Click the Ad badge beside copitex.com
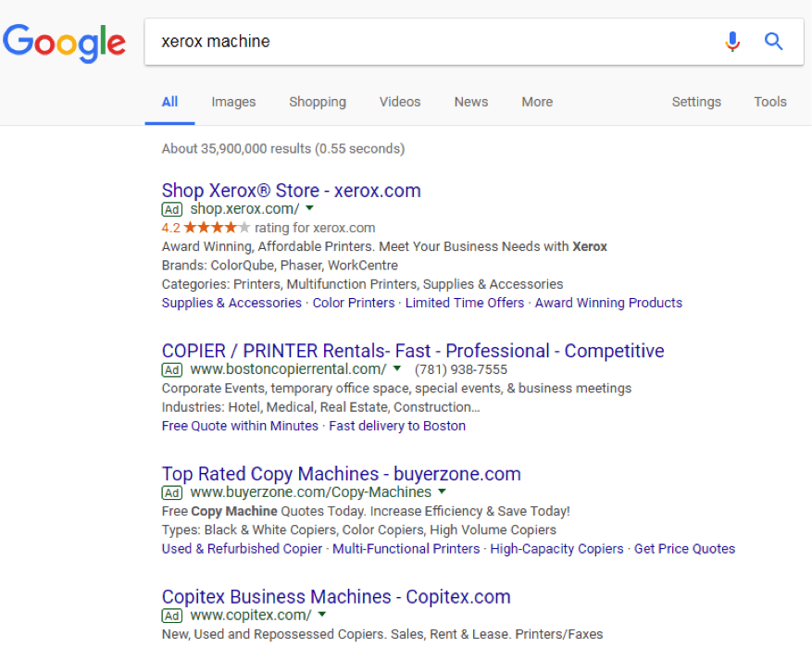The image size is (812, 660). (172, 616)
